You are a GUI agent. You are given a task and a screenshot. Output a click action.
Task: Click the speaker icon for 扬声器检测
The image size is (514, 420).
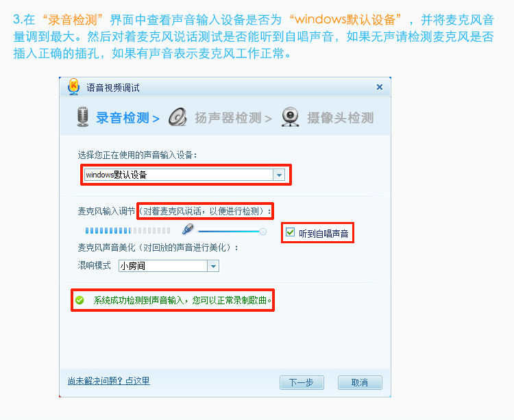click(178, 117)
